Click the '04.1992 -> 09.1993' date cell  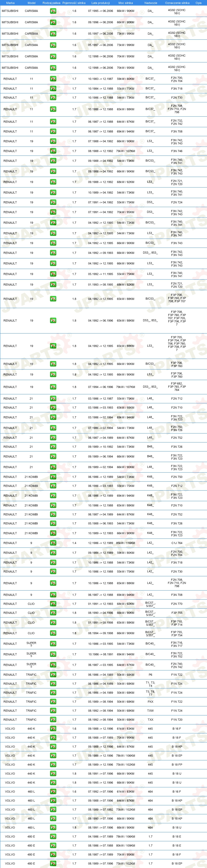101,253
